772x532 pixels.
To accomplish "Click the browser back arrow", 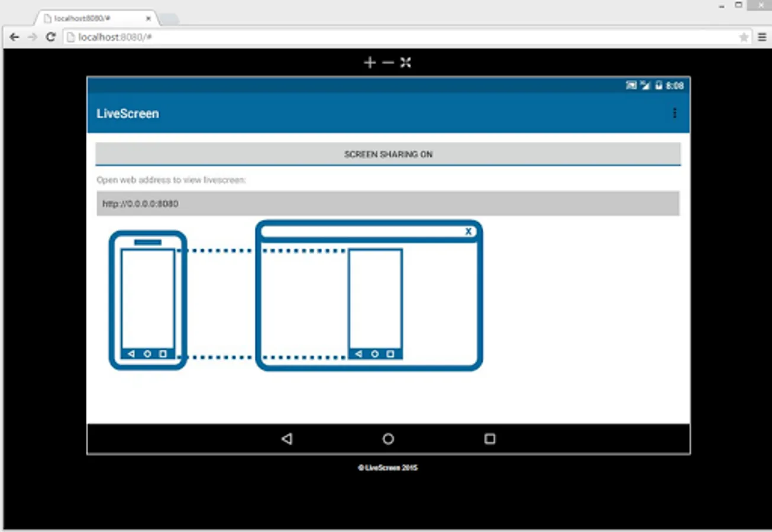I will click(x=15, y=37).
